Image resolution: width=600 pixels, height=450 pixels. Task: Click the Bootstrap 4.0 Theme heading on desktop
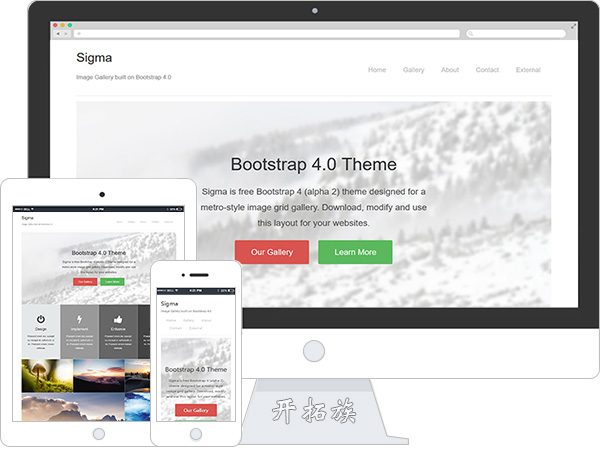[x=314, y=165]
